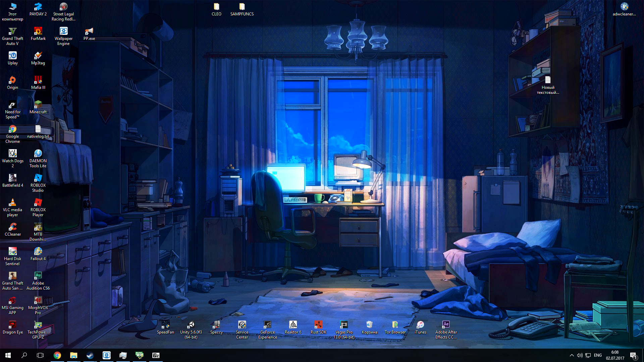Viewport: 644px width, 362px height.
Task: Click the FurMark desktop icon
Action: [38, 34]
